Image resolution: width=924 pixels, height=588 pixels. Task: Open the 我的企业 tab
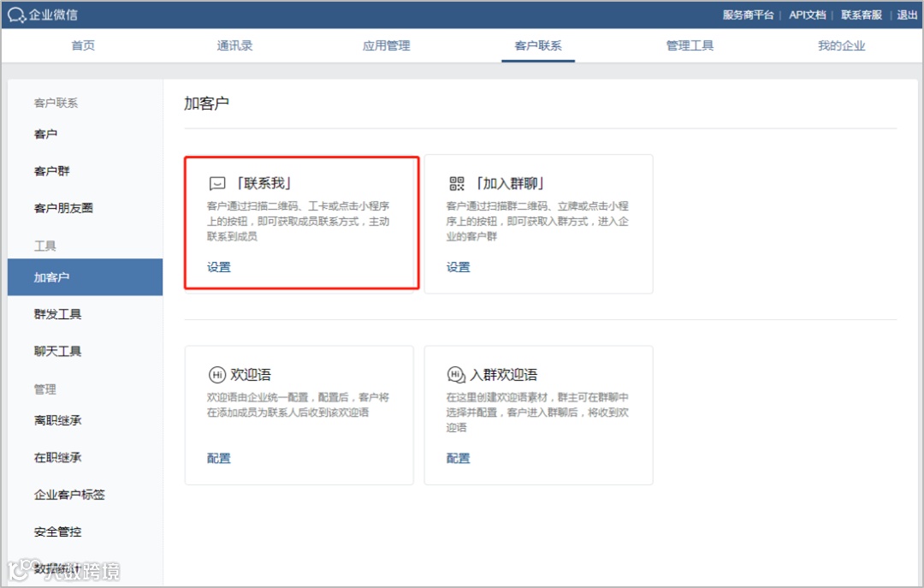[x=841, y=45]
